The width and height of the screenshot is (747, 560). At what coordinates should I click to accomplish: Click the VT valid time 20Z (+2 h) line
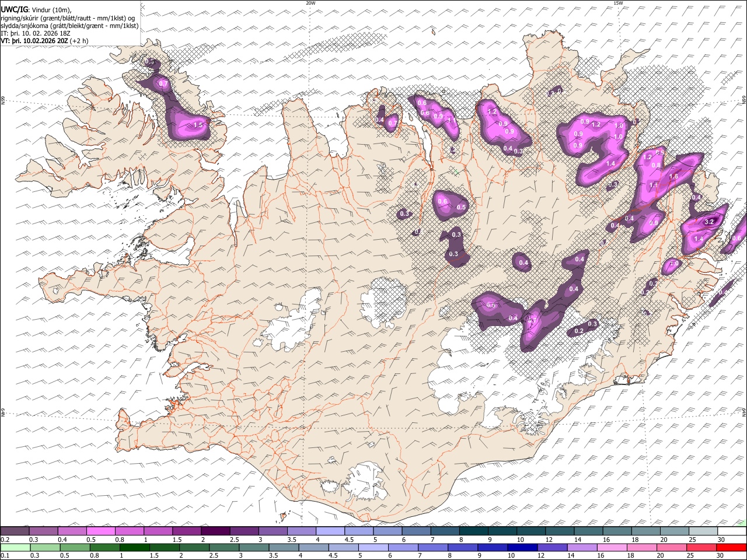click(45, 41)
